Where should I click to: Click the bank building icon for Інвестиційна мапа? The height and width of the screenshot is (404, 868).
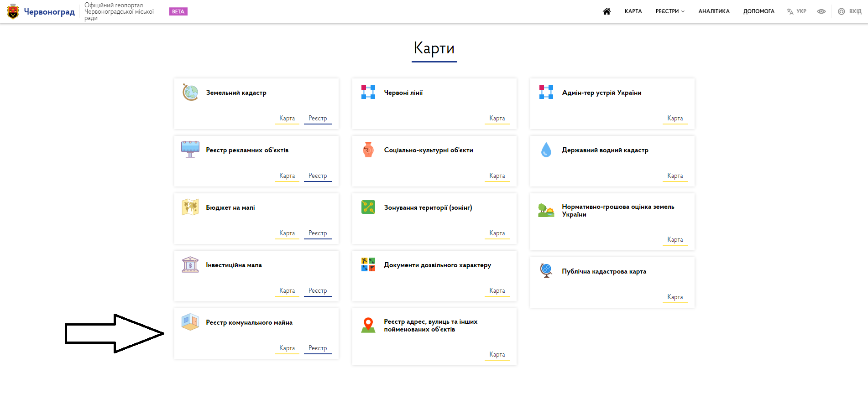click(x=190, y=264)
